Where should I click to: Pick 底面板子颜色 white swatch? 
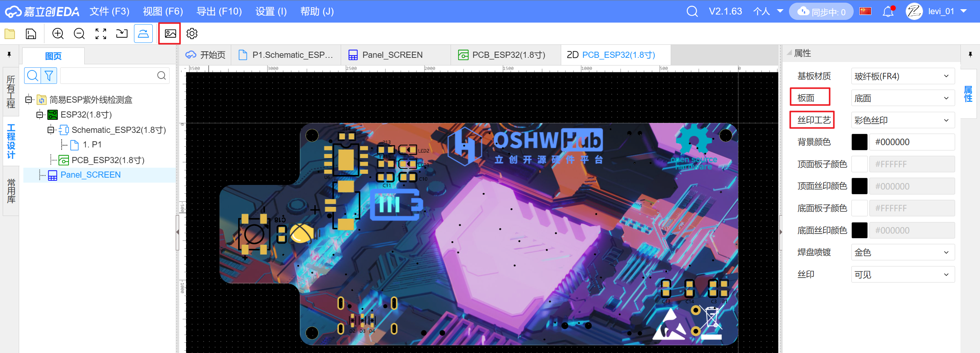coord(859,208)
